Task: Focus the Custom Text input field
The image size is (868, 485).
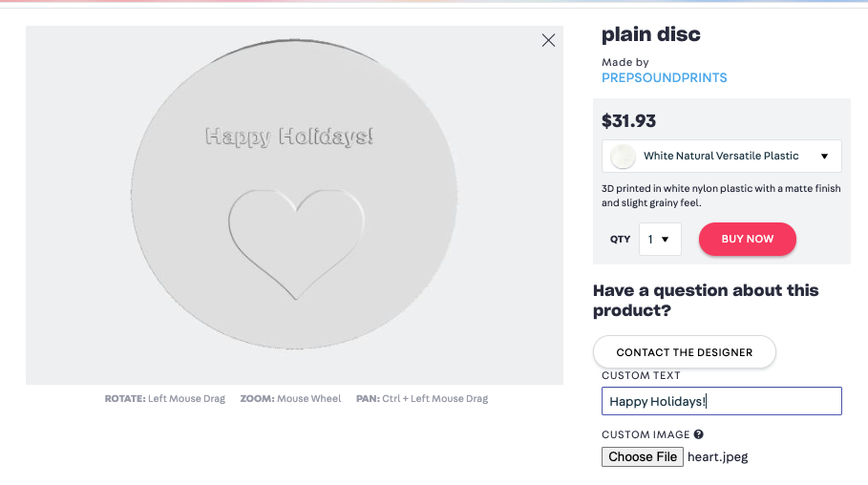Action: pyautogui.click(x=721, y=401)
